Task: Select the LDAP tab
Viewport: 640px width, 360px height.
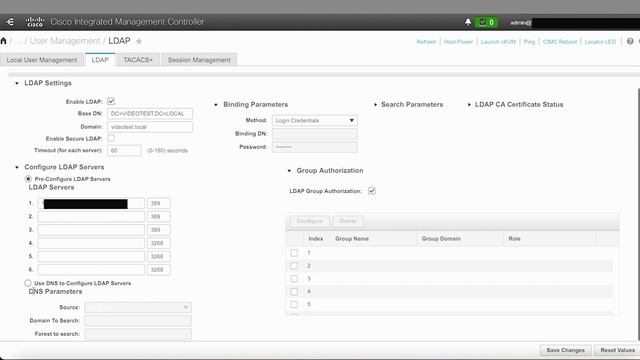Action: point(100,60)
